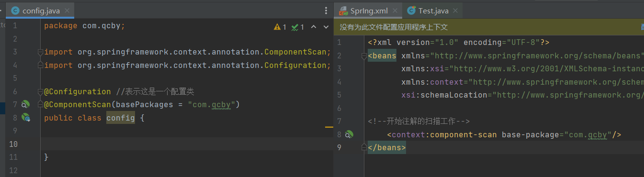The height and width of the screenshot is (177, 644).
Task: Click the closing </beans> tag
Action: click(x=387, y=148)
